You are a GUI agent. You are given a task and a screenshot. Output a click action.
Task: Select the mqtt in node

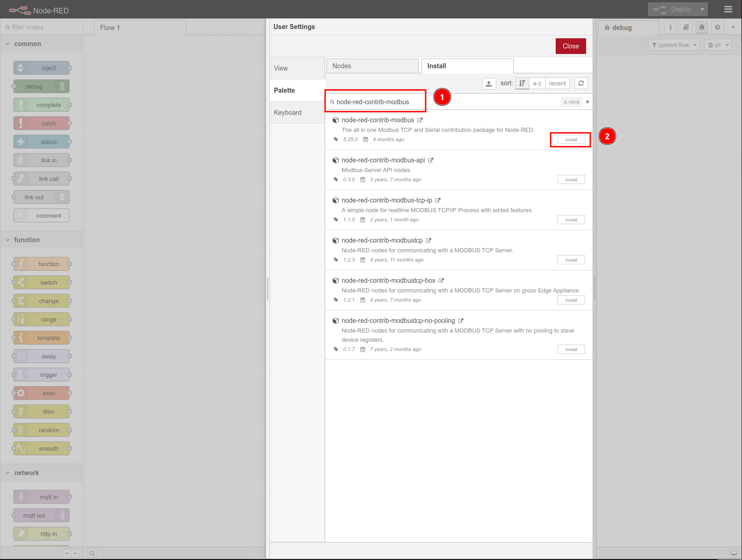[x=42, y=497]
